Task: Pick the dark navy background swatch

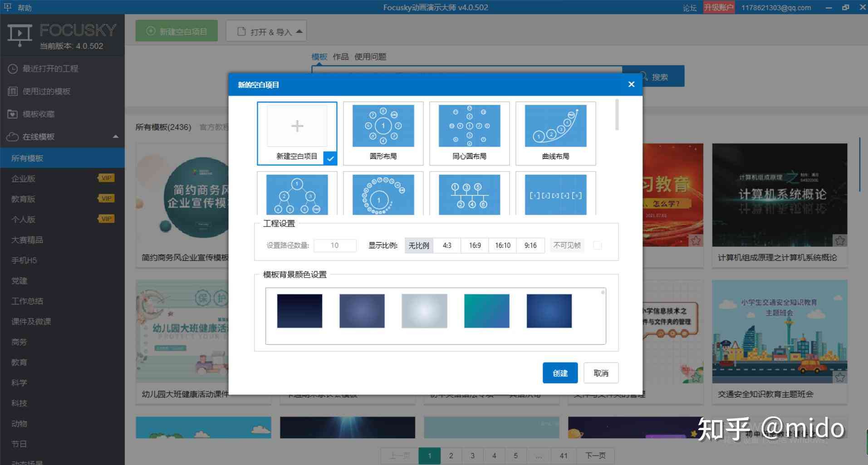Action: pos(299,311)
